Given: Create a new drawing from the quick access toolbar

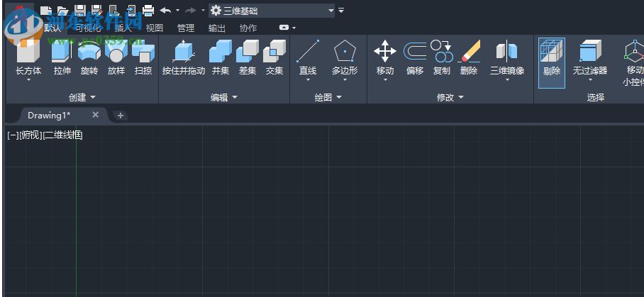Looking at the screenshot, I should coord(46,10).
